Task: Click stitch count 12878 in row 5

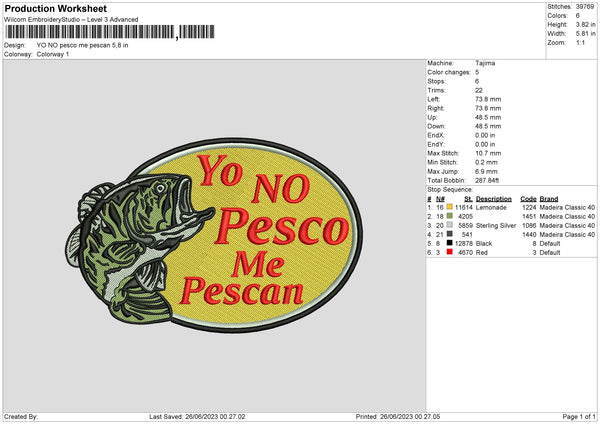Action: [x=464, y=243]
